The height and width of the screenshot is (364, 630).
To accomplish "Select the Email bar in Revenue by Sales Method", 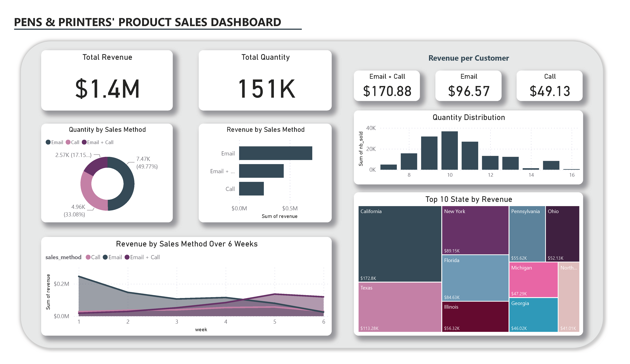I will [276, 153].
